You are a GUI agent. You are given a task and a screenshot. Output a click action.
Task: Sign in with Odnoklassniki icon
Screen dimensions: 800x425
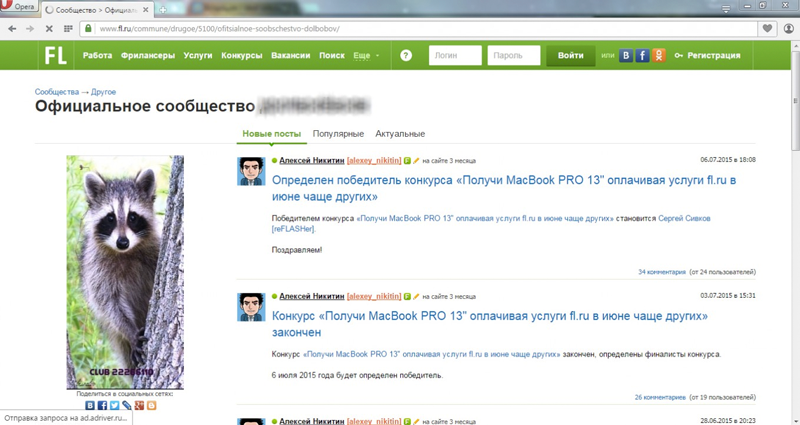tap(658, 56)
